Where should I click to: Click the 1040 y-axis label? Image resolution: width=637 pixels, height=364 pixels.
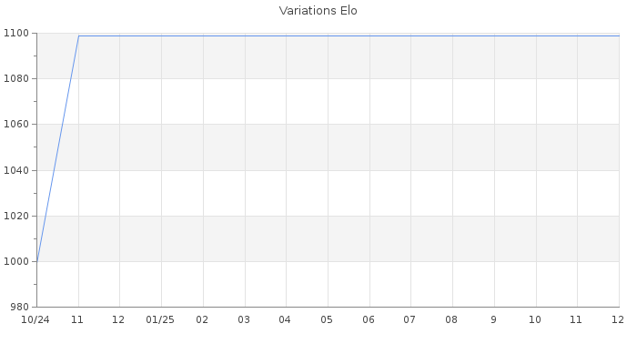(x=16, y=170)
